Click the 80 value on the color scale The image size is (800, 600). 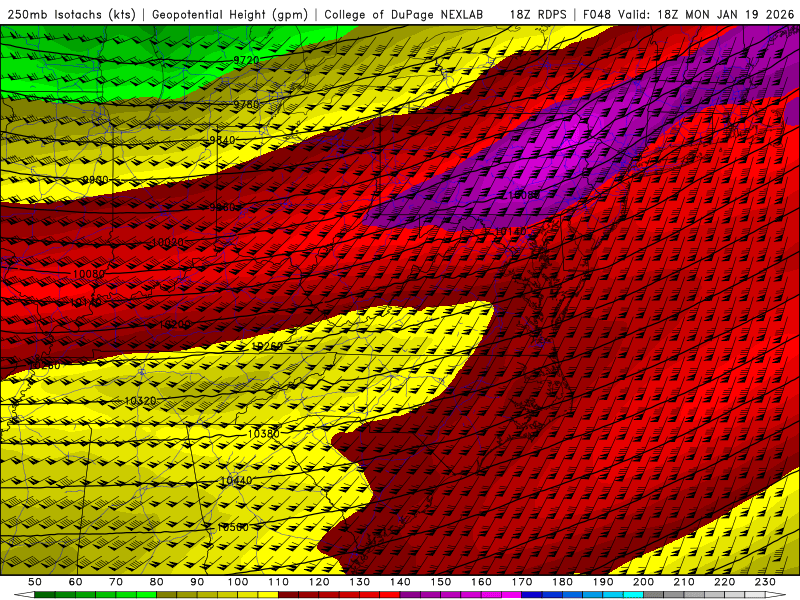pyautogui.click(x=156, y=582)
